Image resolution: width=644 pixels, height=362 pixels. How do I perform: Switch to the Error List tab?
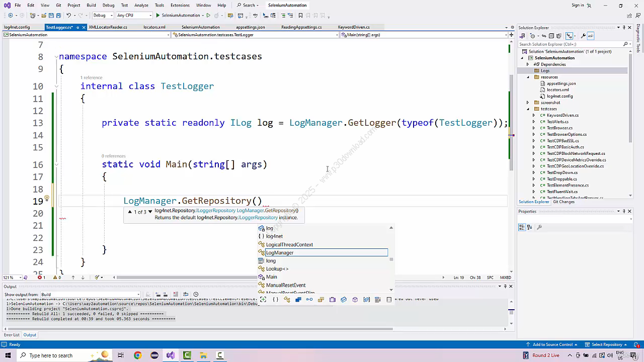[12, 335]
